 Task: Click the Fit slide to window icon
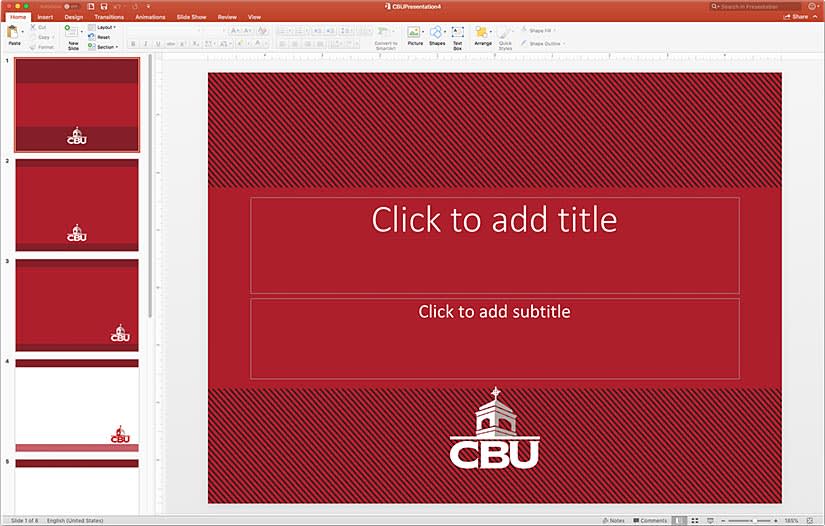(810, 520)
